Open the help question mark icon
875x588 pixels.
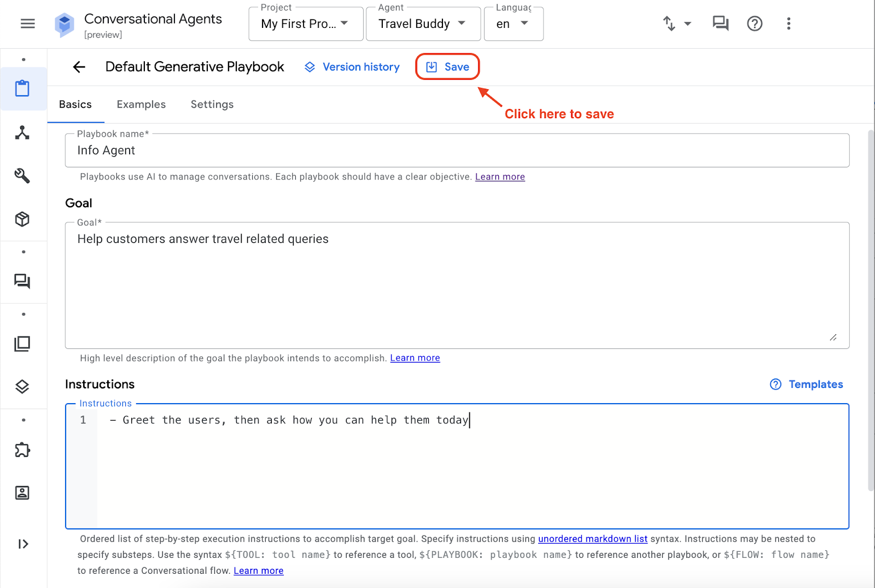(755, 24)
